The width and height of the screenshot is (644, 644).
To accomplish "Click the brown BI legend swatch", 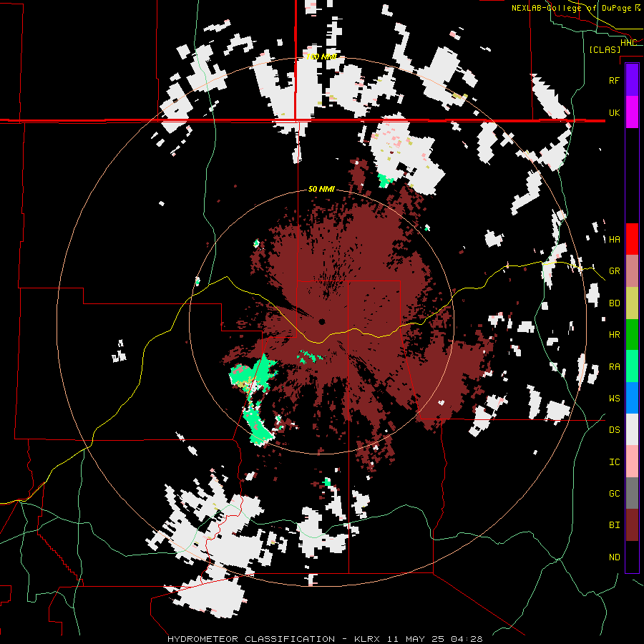I will (632, 525).
